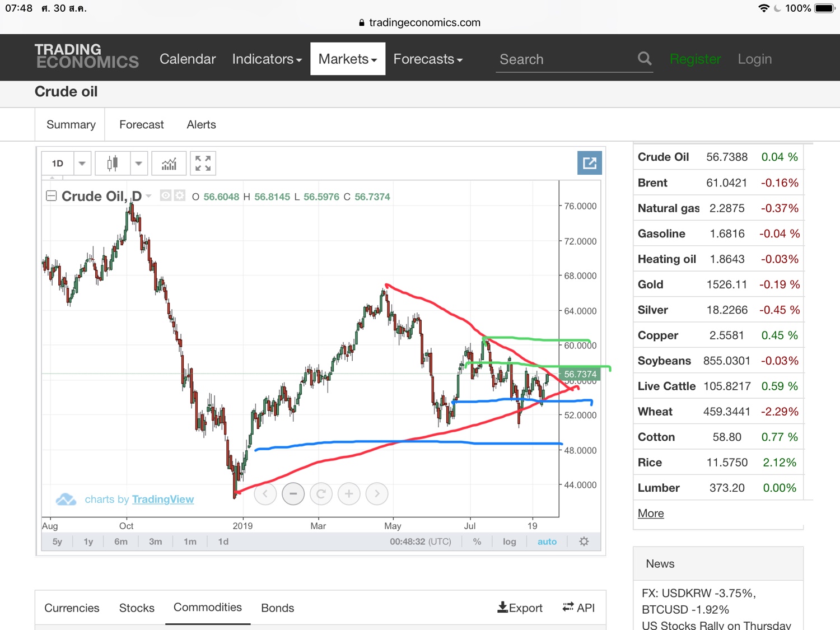Open the chart in popup window

590,163
